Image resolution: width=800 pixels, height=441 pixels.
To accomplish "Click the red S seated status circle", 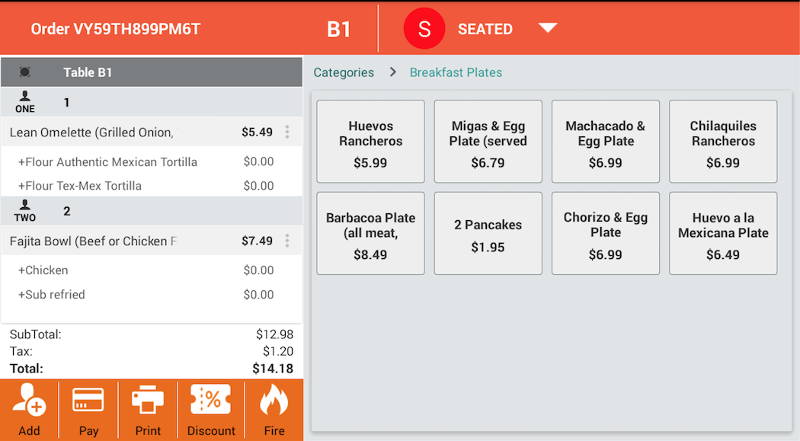I will [424, 29].
